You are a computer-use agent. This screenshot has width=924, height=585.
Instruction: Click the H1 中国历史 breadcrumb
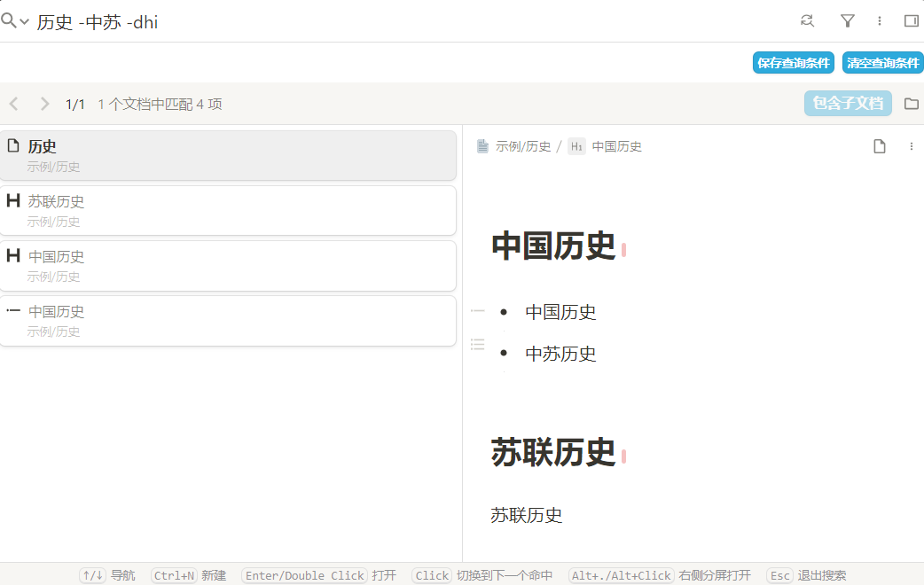tap(605, 146)
